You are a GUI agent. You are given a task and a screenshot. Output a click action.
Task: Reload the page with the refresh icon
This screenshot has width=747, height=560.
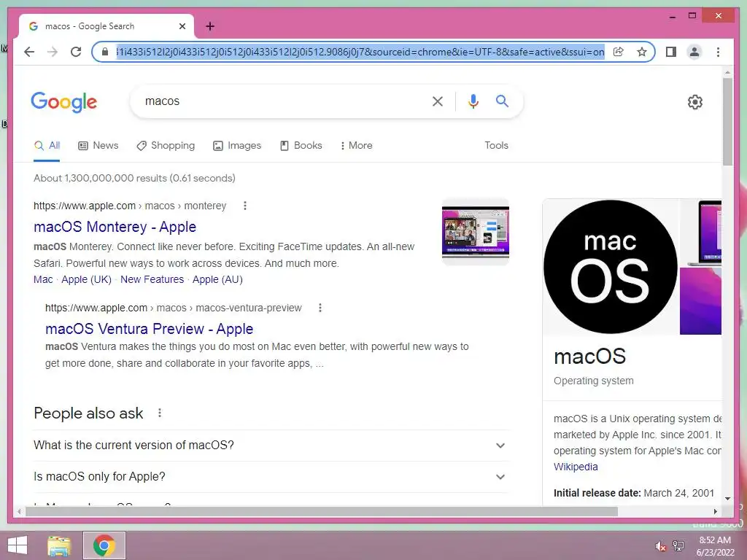(76, 52)
